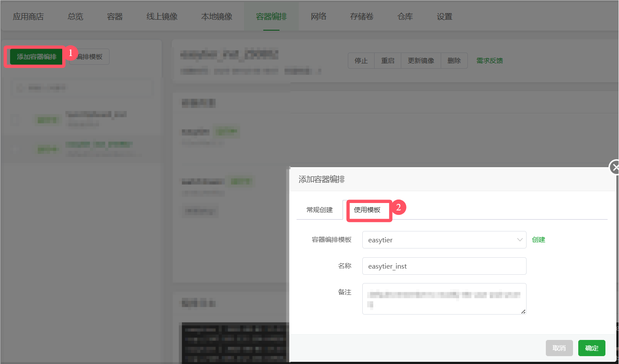Switch to the 常规创建 dialog tab
The height and width of the screenshot is (364, 619).
pyautogui.click(x=319, y=210)
